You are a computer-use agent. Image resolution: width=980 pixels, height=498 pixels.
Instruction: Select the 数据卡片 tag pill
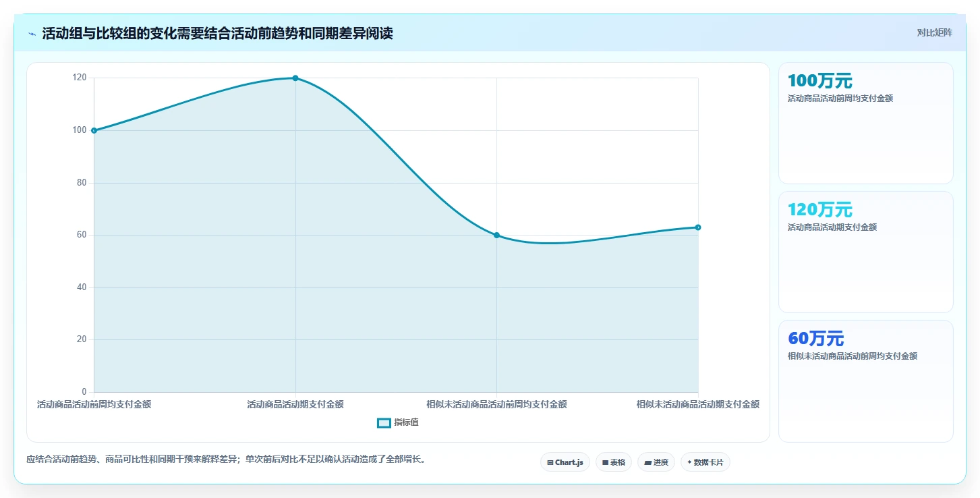[705, 462]
